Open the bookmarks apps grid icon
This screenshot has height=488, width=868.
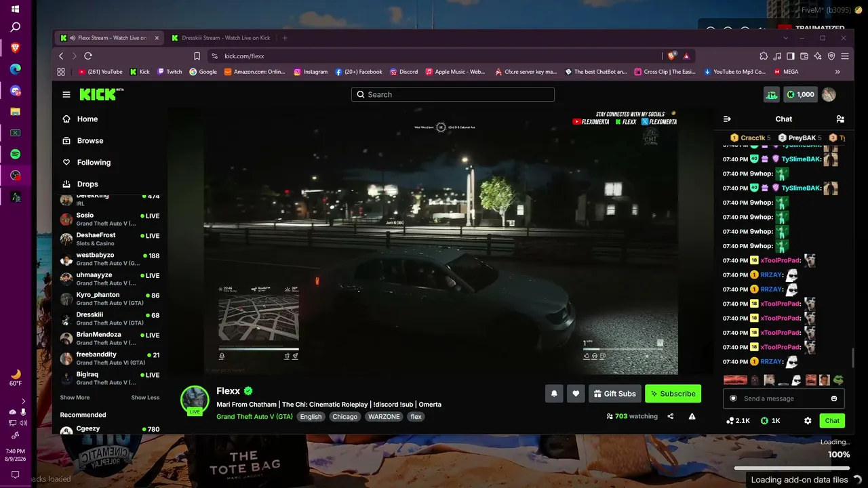(61, 72)
